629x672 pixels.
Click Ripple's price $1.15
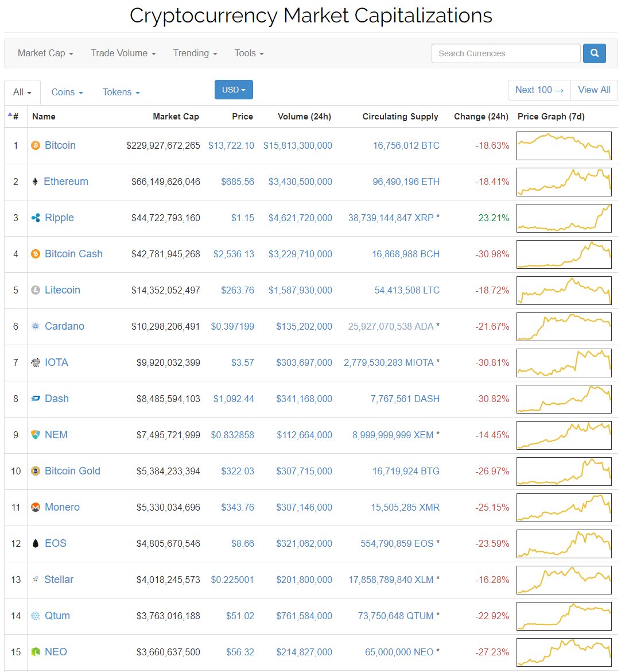point(243,218)
